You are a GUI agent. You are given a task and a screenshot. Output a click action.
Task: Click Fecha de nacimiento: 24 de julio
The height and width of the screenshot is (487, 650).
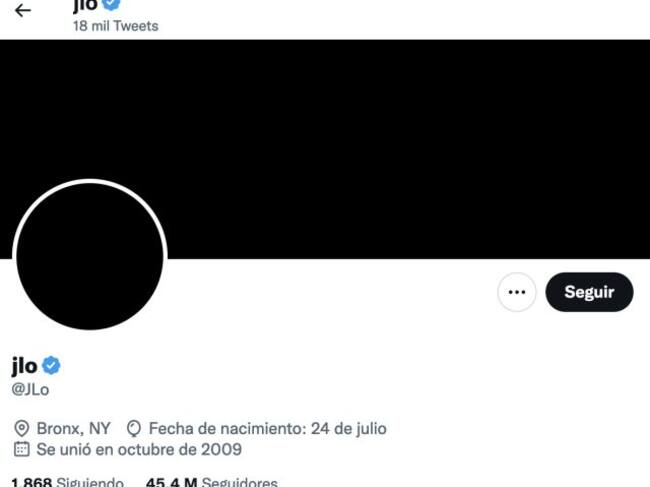267,429
